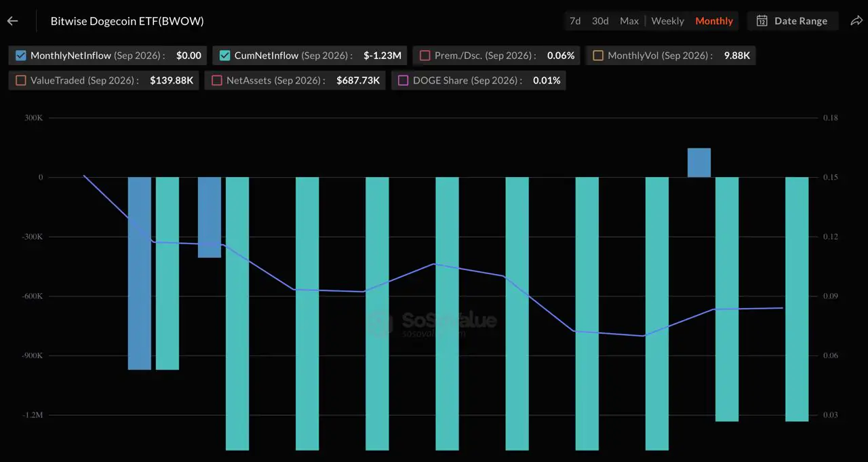868x462 pixels.
Task: Click the 300K left axis label
Action: (x=34, y=118)
